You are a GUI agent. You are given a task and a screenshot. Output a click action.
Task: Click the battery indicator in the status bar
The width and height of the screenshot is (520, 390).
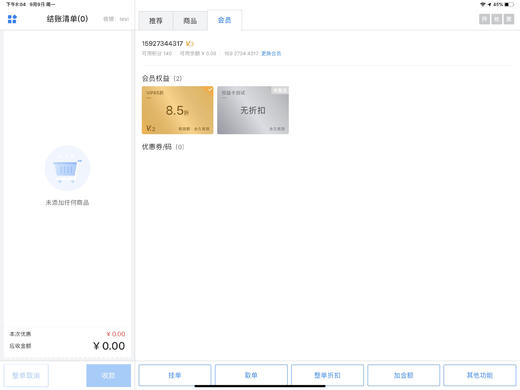(509, 4)
